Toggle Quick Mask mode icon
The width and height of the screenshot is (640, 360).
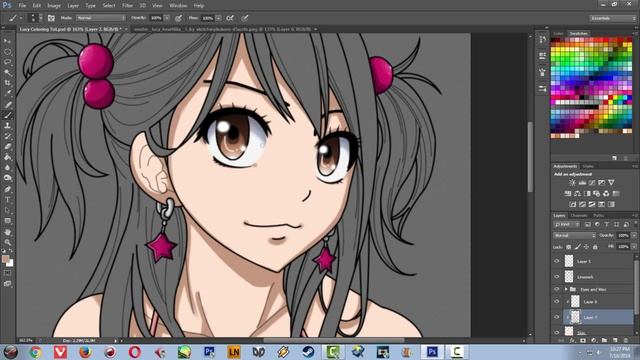[7, 273]
